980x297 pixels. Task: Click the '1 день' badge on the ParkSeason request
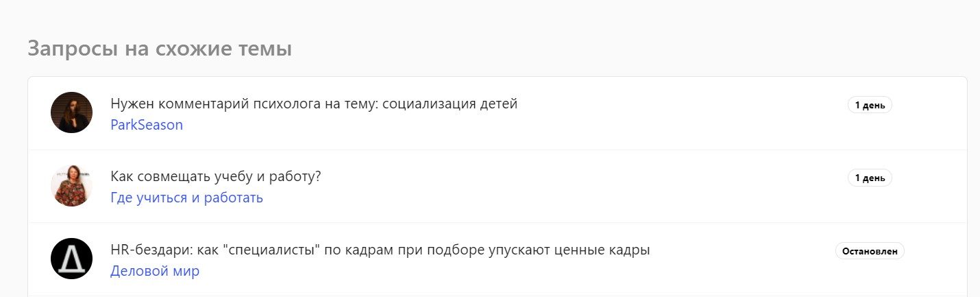[x=869, y=106]
